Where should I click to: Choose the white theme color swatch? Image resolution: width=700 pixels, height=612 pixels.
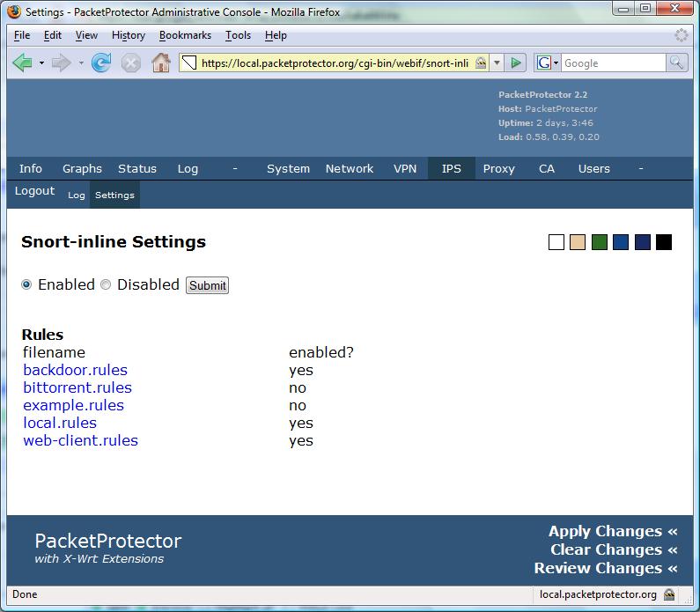pyautogui.click(x=556, y=242)
